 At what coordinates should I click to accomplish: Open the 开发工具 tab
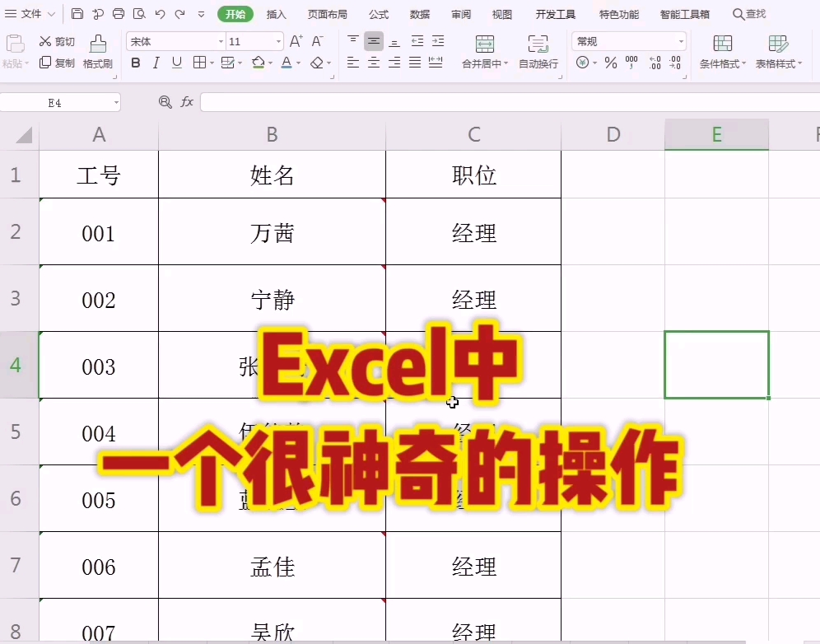pyautogui.click(x=556, y=14)
